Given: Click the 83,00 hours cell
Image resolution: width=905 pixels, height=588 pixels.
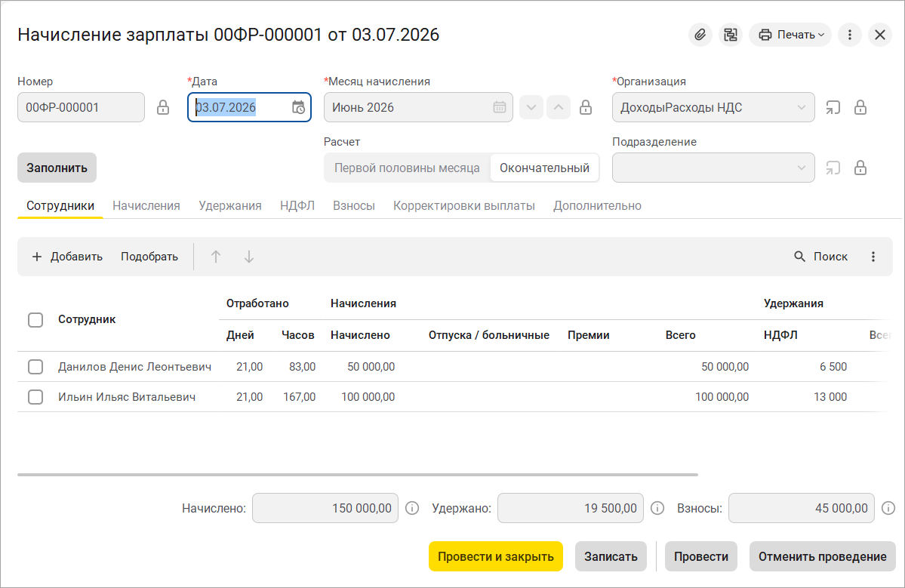Looking at the screenshot, I should [303, 366].
